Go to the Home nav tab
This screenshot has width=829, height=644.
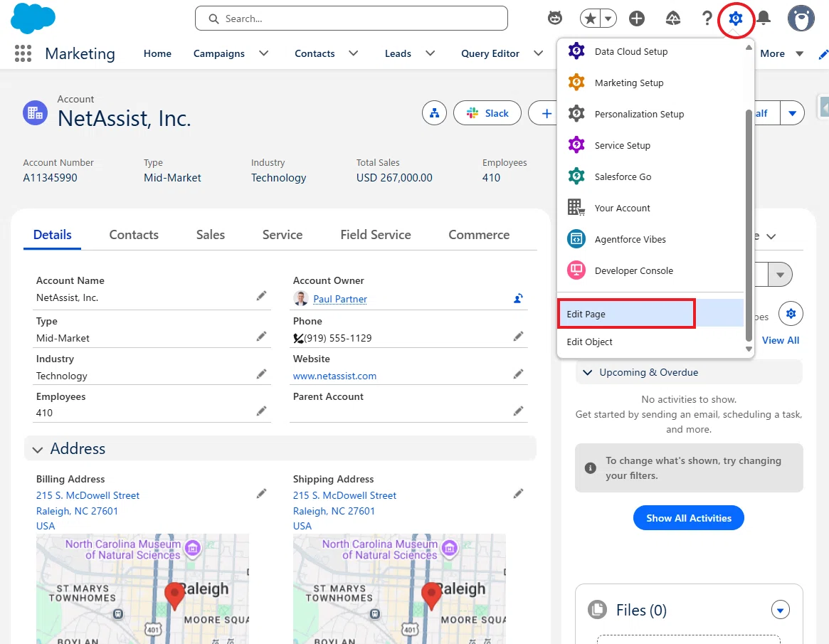tap(157, 53)
